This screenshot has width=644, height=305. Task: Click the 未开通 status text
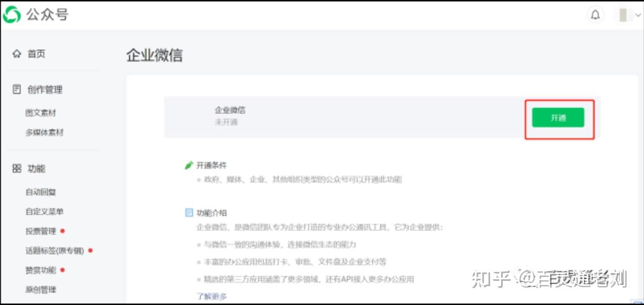226,122
